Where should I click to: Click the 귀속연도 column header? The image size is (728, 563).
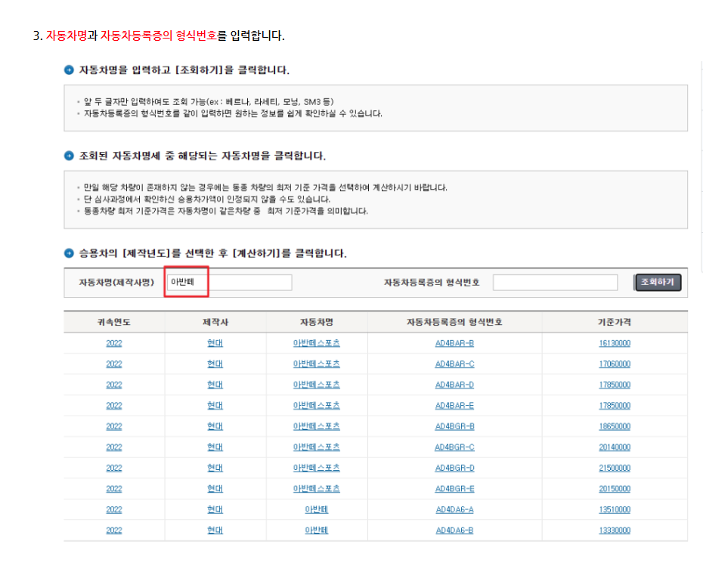pyautogui.click(x=113, y=321)
